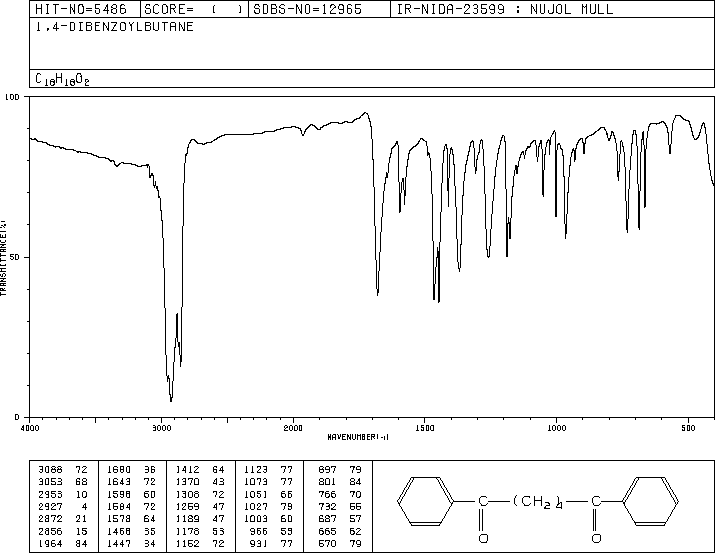Select the 2927 peak wavenumber in the table

[50, 506]
